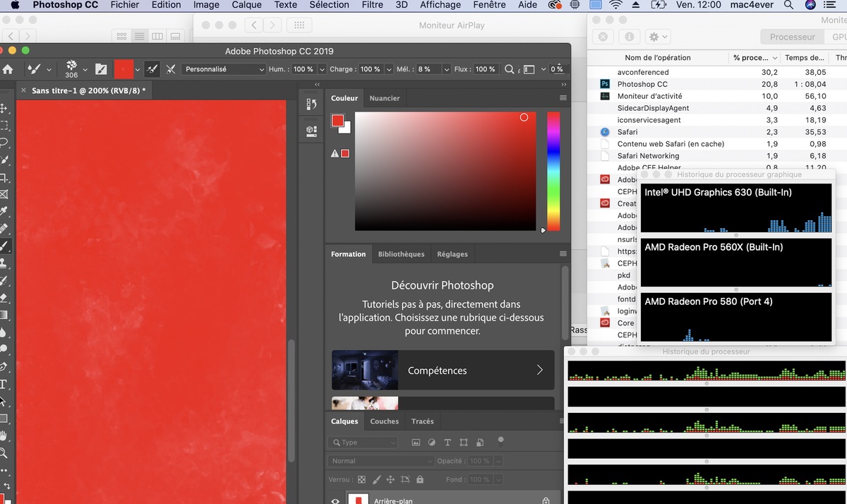
Task: Select the Eyedropper tool
Action: coord(4,212)
